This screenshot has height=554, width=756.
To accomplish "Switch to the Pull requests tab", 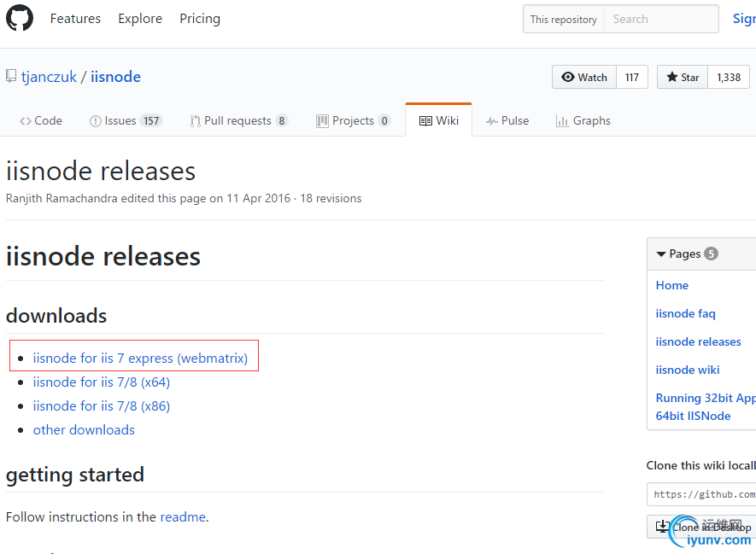I will [239, 120].
